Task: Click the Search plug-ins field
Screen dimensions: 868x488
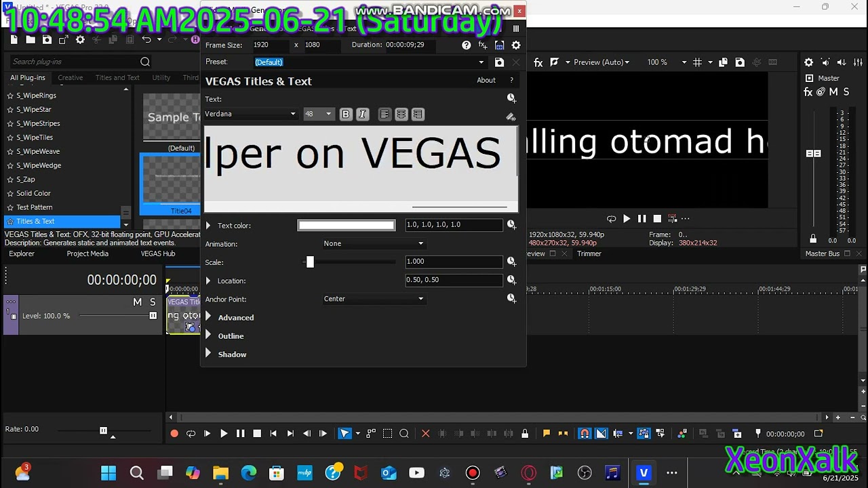Action: [x=80, y=62]
